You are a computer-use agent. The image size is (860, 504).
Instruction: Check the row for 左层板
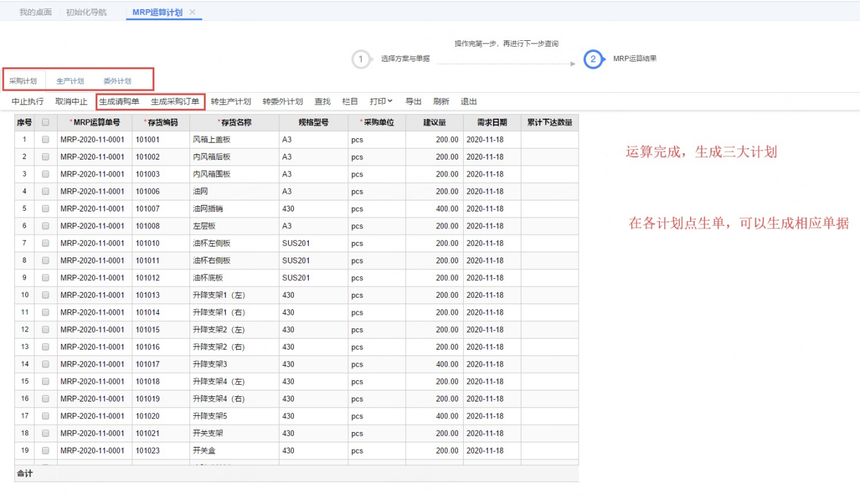tap(45, 226)
